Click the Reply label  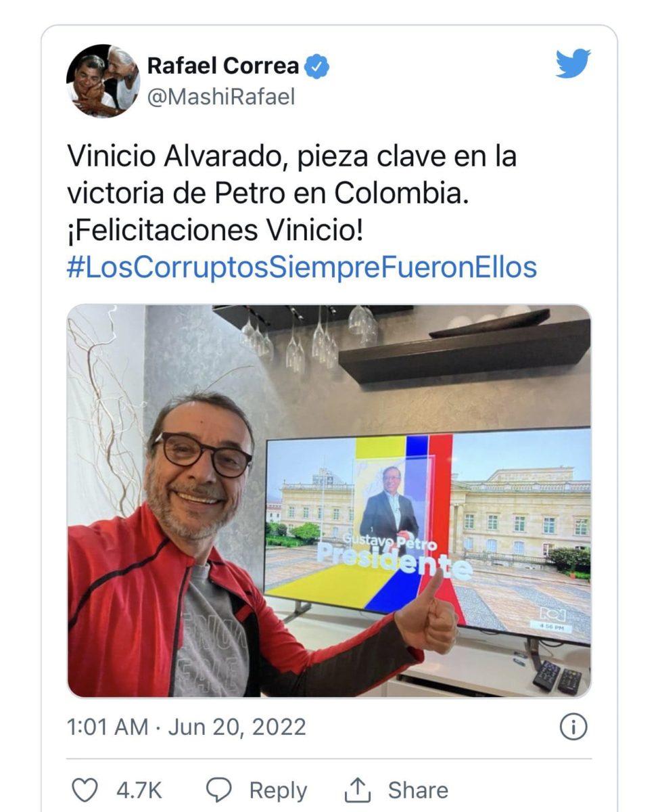278,790
